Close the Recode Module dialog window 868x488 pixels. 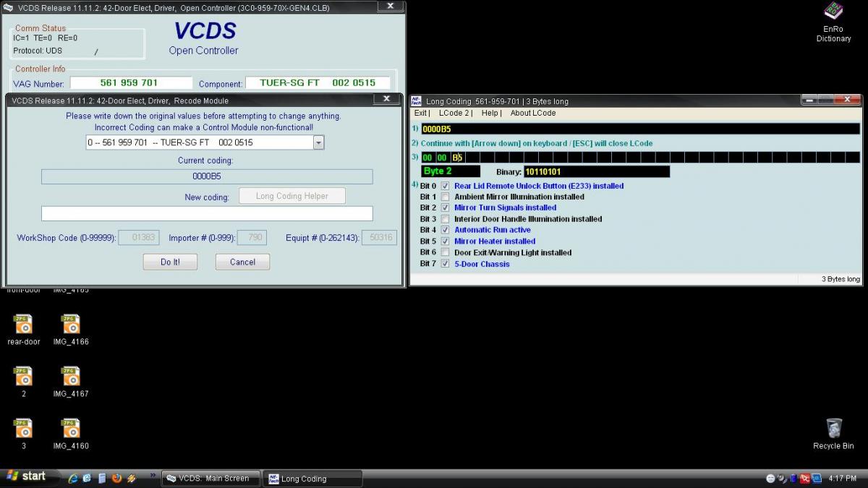tap(387, 100)
